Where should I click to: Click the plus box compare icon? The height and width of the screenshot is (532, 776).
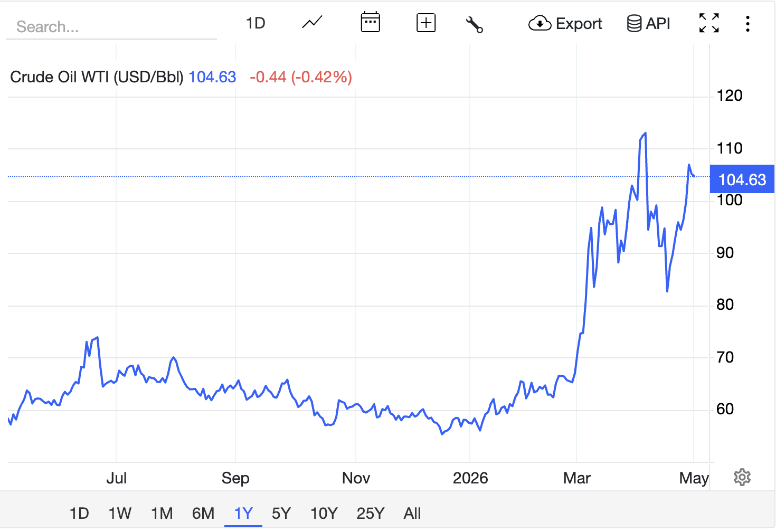coord(426,23)
